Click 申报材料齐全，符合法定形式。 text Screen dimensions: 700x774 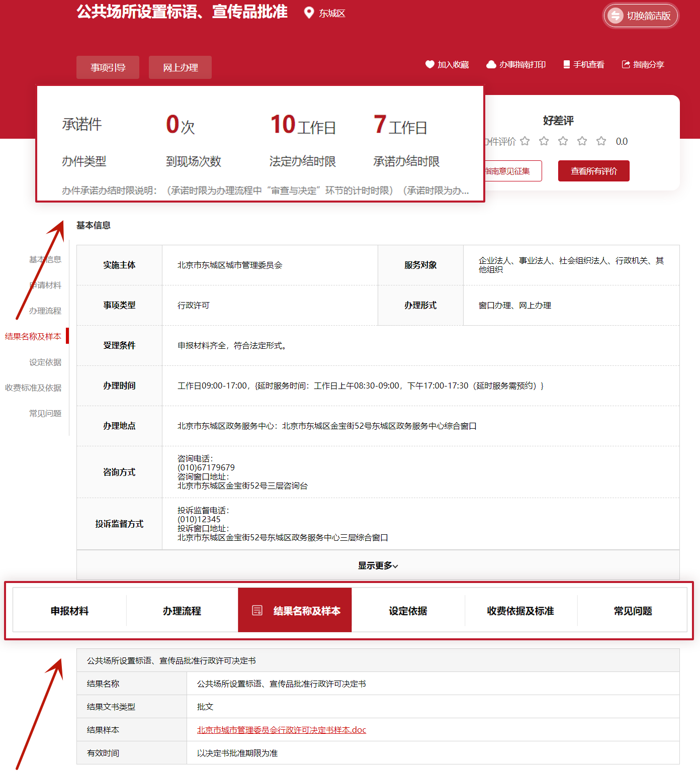[234, 345]
